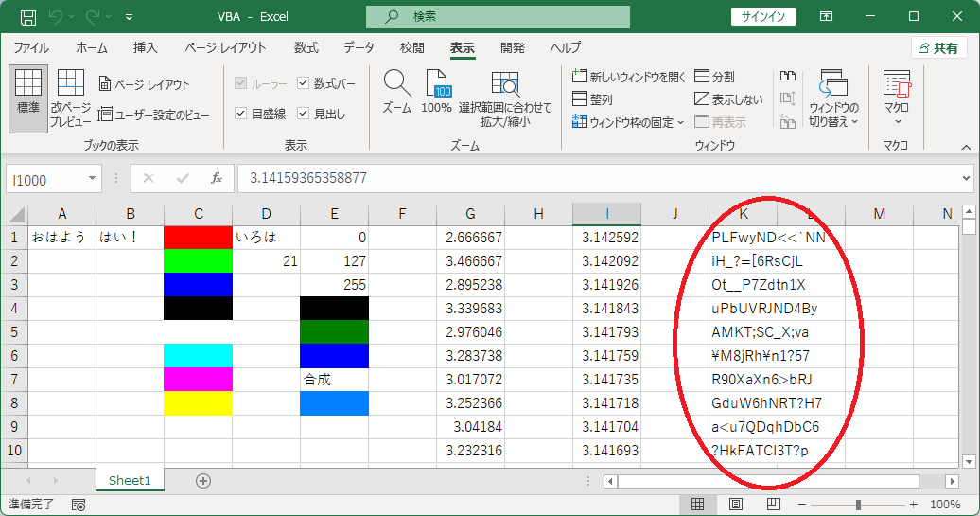This screenshot has width=980, height=516.
Task: Click the Undo arrow icon
Action: [56, 17]
